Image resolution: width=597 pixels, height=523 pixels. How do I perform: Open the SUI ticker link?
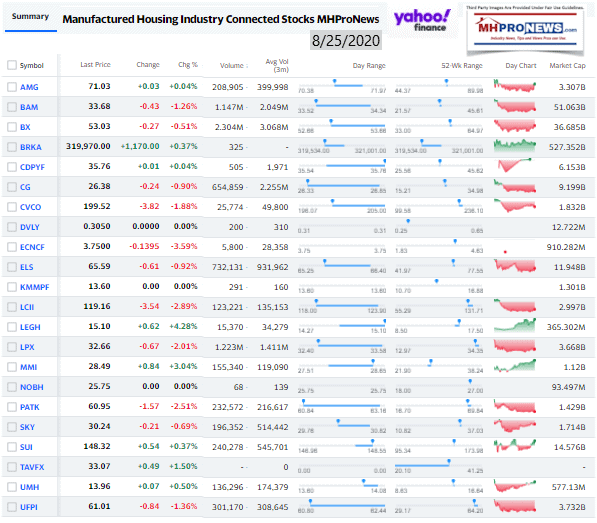coord(26,447)
